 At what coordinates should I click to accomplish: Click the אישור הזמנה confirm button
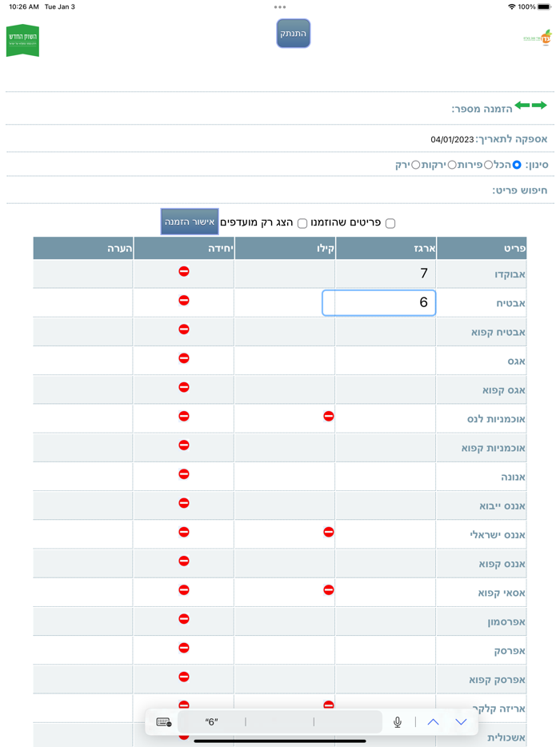click(190, 222)
